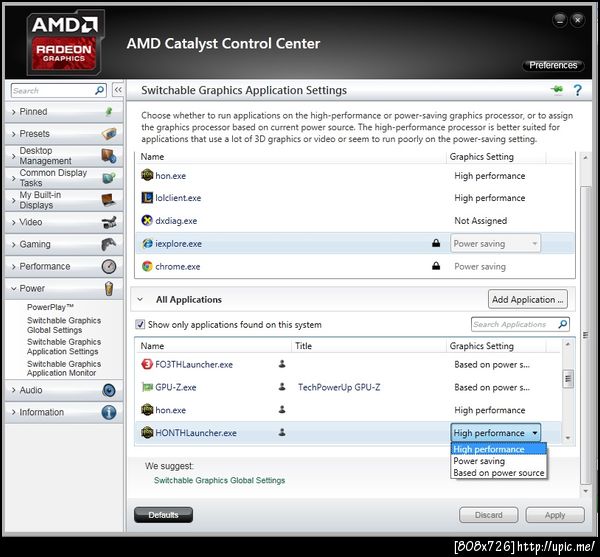Viewport: 600px width, 557px height.
Task: Click the Video camera icon
Action: click(x=109, y=222)
